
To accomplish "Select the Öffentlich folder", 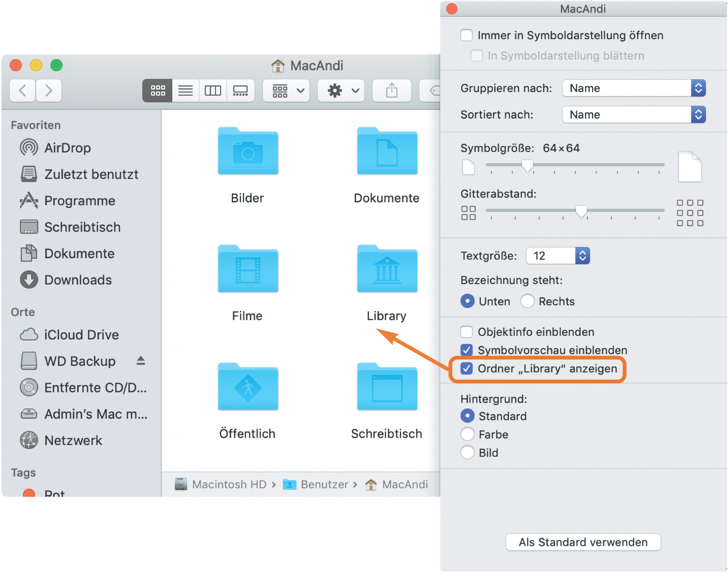I will coord(248,386).
